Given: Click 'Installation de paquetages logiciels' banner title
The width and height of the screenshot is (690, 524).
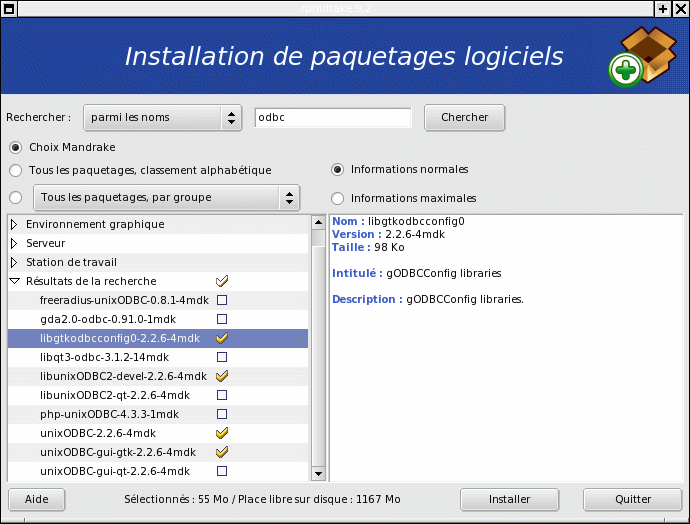Looking at the screenshot, I should 344,57.
